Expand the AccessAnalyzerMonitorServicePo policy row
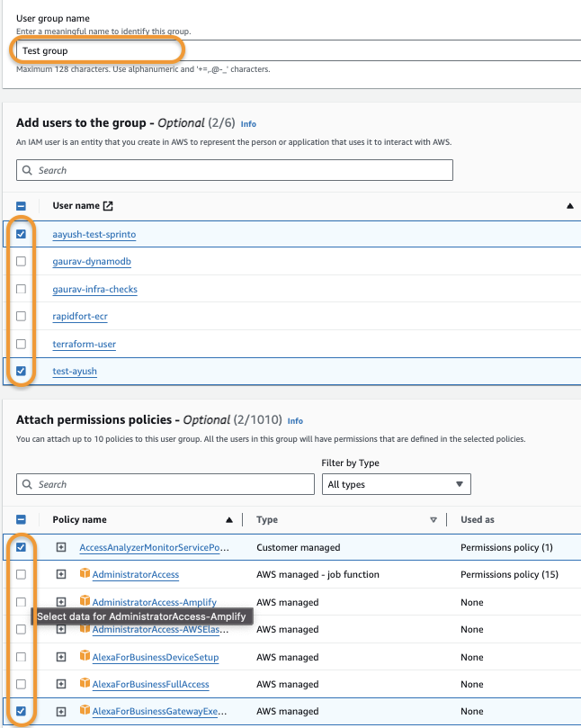The image size is (581, 728). click(61, 547)
